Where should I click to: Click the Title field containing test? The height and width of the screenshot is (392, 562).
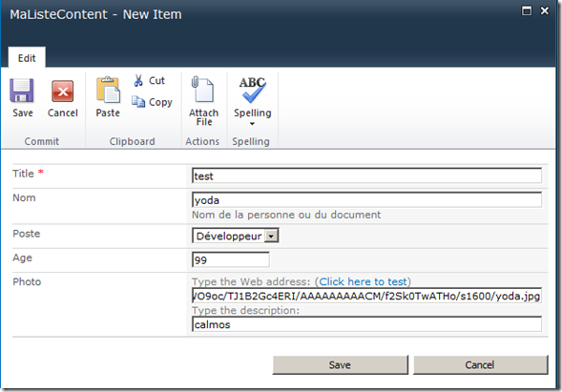point(366,175)
